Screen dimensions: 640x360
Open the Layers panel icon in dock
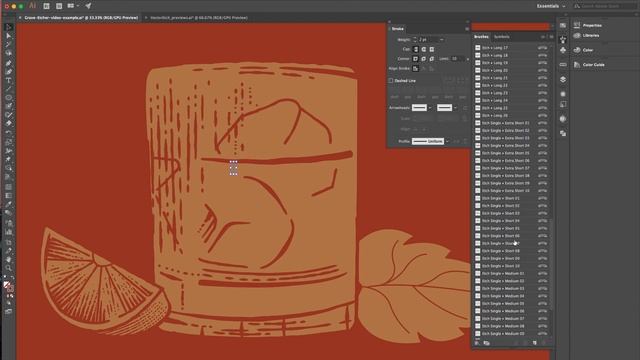(x=563, y=79)
